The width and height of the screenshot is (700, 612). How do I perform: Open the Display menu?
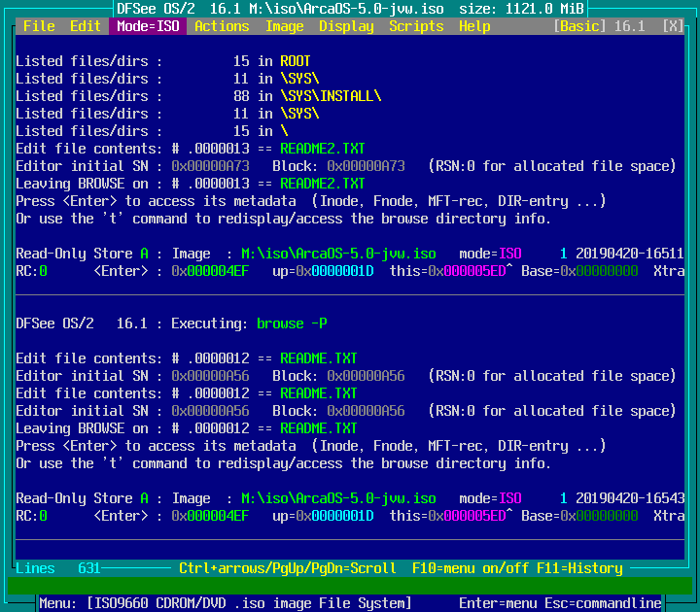pos(346,26)
